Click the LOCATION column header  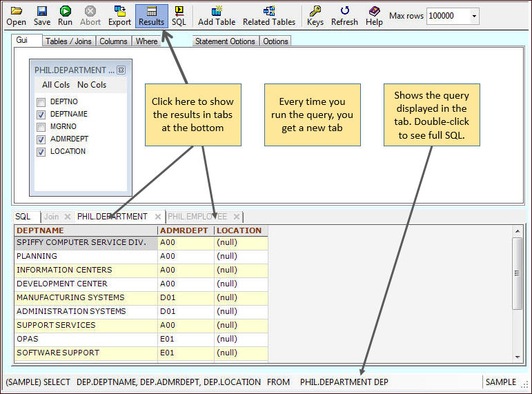242,230
